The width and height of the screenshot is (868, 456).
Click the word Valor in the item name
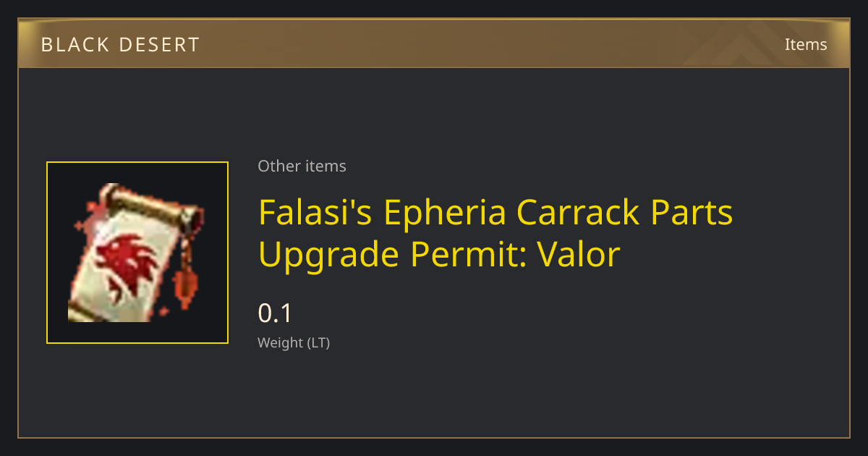pyautogui.click(x=578, y=254)
